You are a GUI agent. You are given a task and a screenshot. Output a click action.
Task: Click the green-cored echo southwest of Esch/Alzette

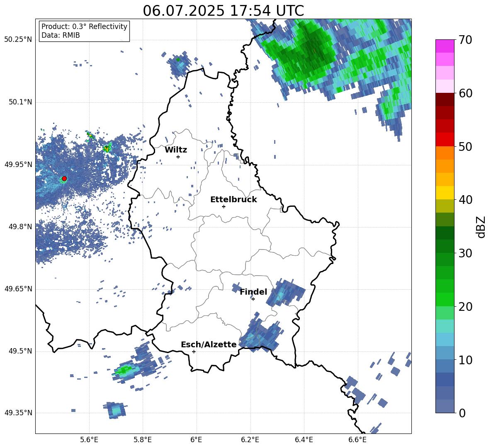125,370
